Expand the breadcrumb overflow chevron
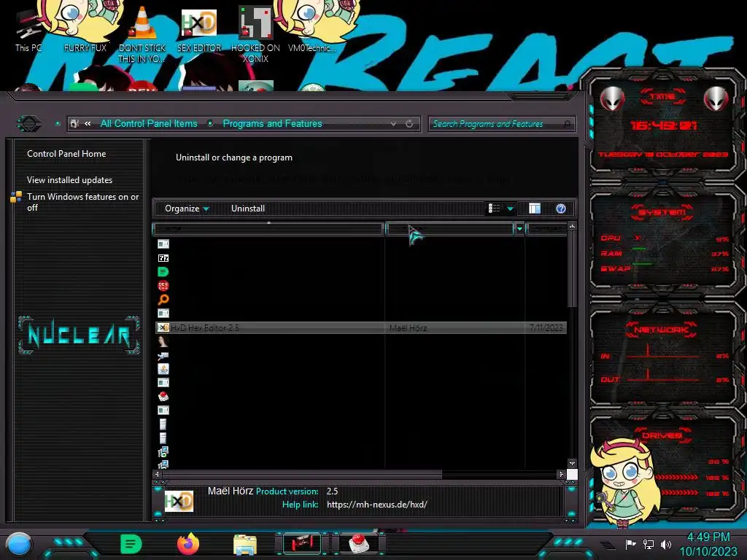747x560 pixels. click(88, 124)
